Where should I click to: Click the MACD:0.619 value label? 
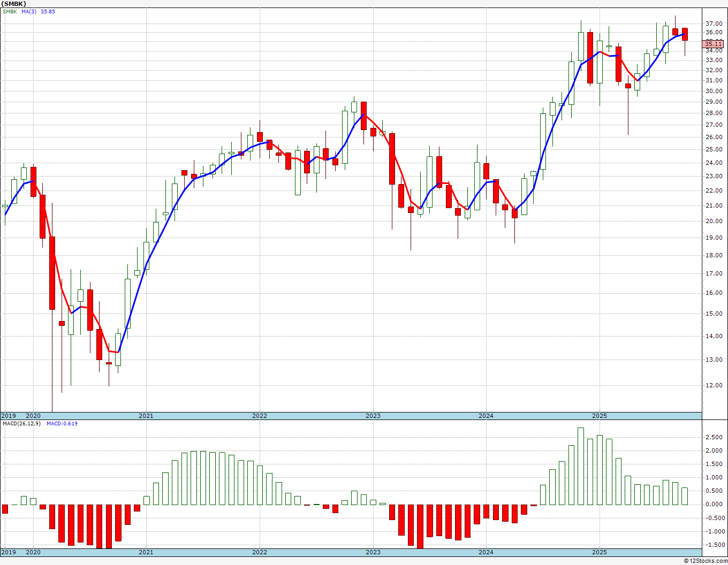pos(62,424)
